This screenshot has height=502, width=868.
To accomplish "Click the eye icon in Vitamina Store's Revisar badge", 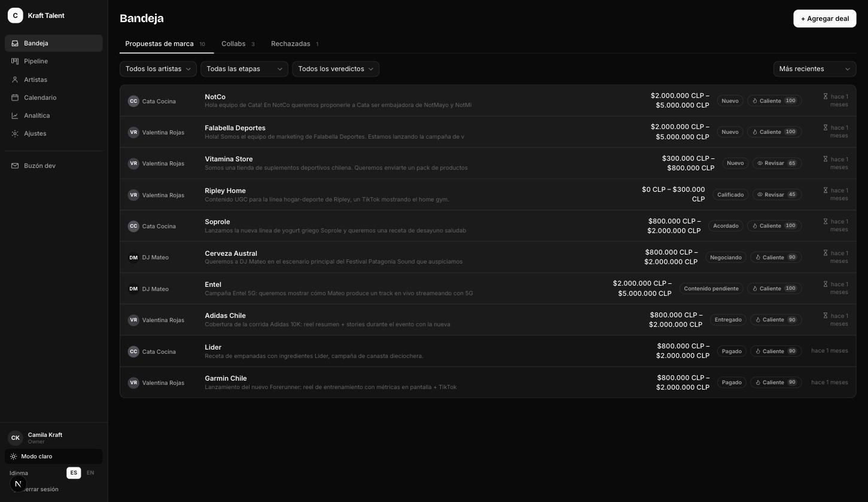I will click(x=760, y=163).
